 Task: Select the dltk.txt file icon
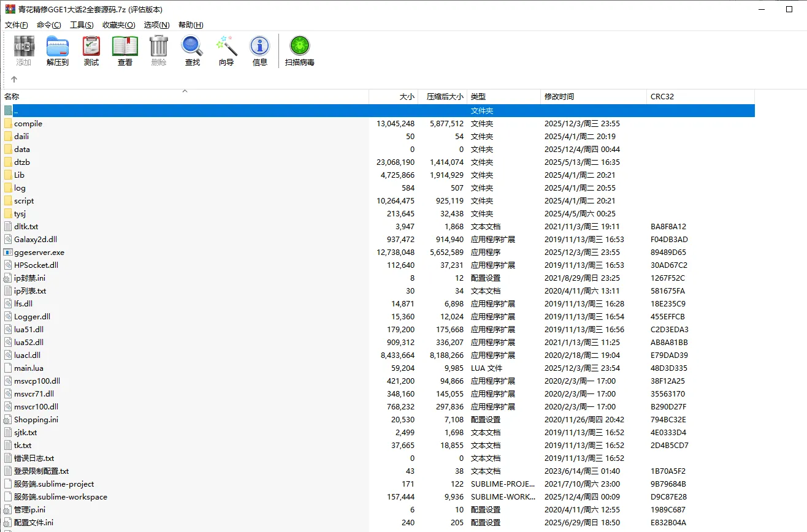[x=8, y=226]
